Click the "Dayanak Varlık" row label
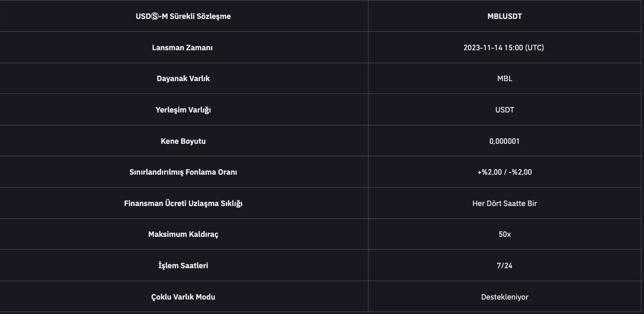 pos(183,79)
